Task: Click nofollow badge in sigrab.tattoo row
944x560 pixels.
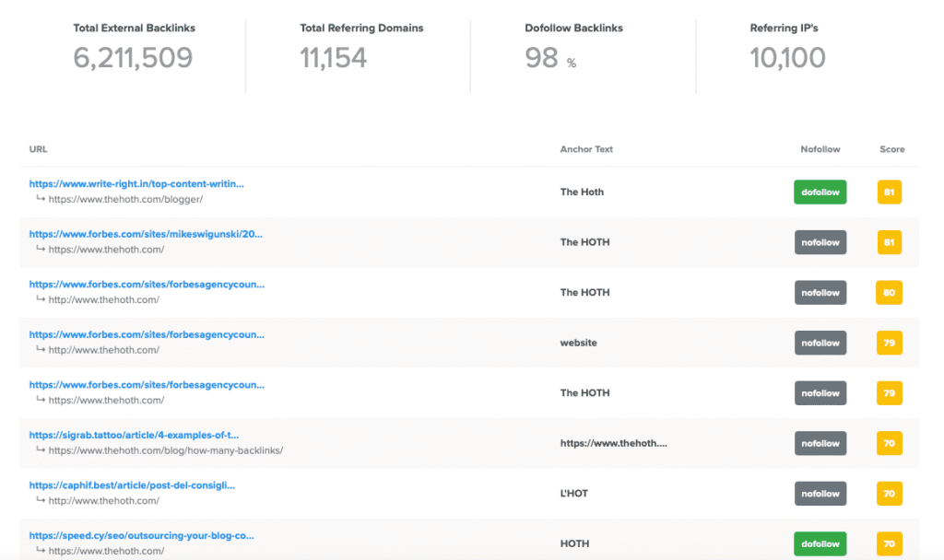Action: [x=820, y=443]
